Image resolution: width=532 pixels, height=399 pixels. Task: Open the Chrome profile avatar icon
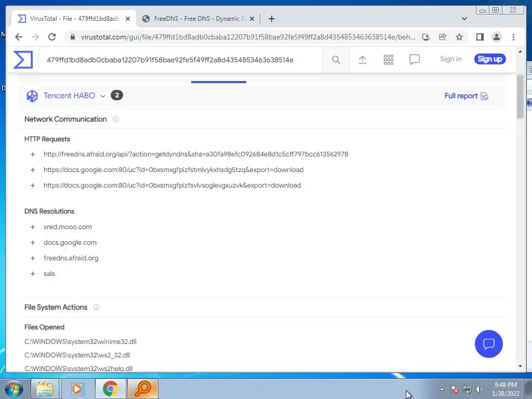[x=497, y=37]
